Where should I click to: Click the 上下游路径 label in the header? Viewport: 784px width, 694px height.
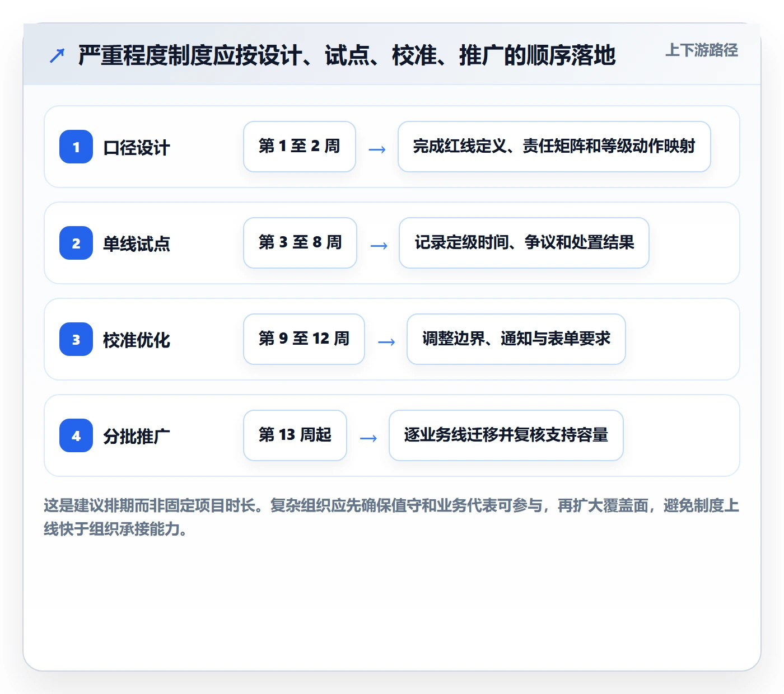(x=702, y=50)
